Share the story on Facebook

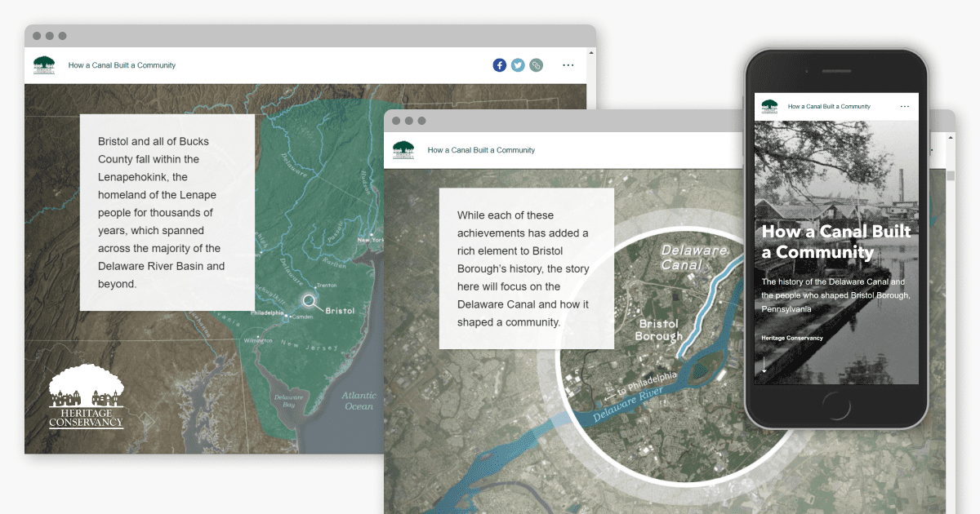pyautogui.click(x=499, y=64)
